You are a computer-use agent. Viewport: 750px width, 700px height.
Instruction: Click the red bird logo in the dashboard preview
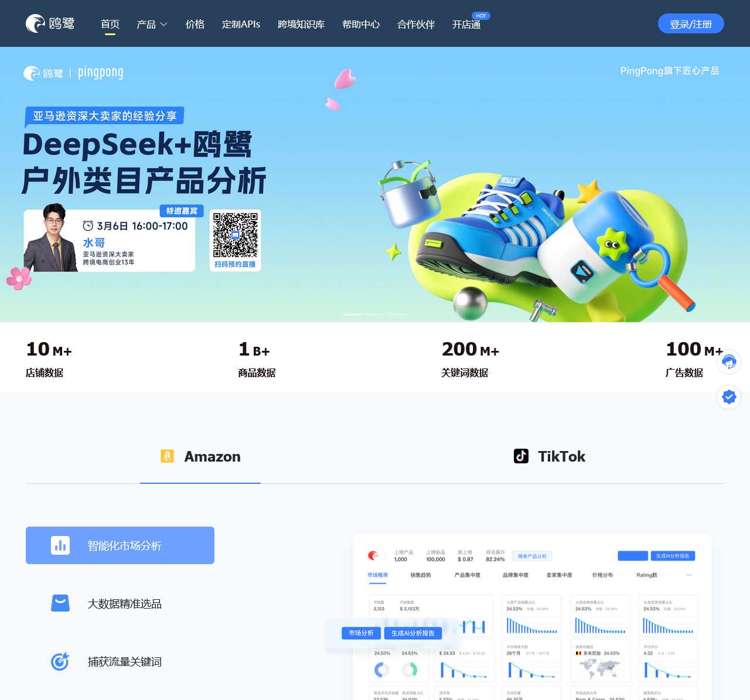pyautogui.click(x=373, y=555)
